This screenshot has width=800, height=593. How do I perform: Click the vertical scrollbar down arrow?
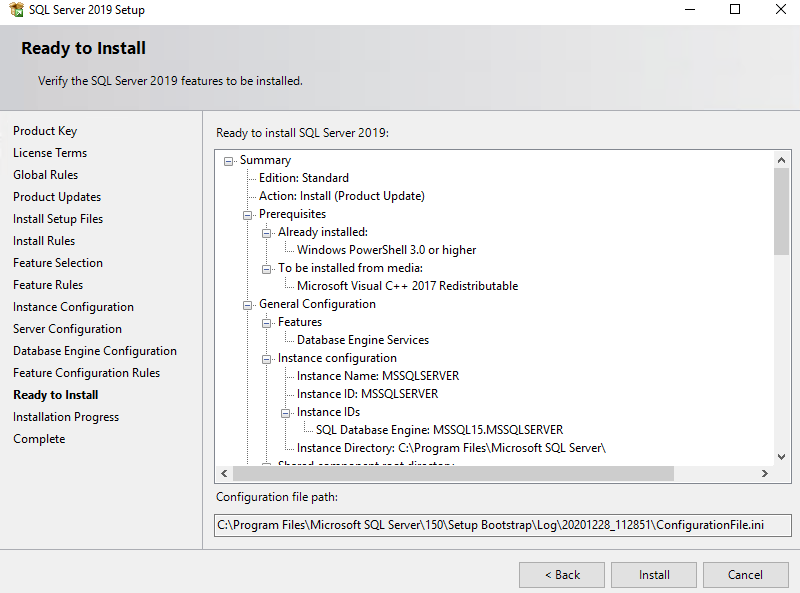click(781, 457)
